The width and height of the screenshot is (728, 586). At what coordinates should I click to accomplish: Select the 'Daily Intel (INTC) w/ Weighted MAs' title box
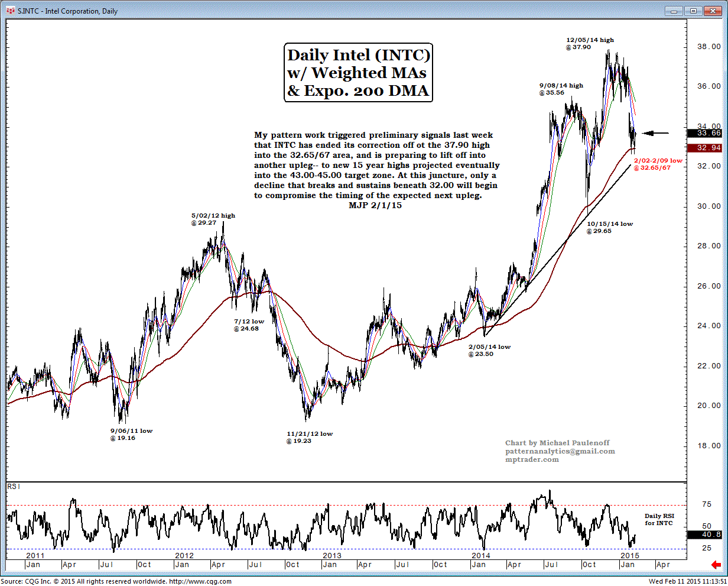click(359, 73)
